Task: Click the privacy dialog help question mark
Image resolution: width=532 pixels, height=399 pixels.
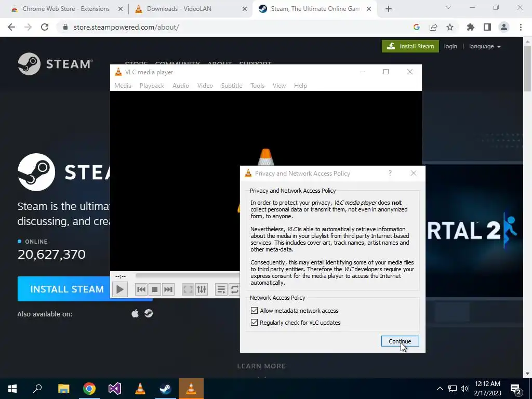Action: (390, 173)
